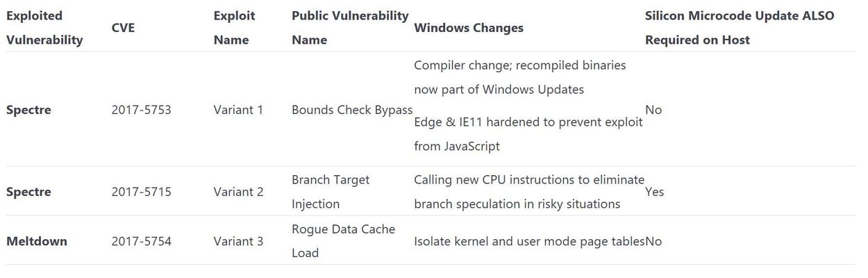The height and width of the screenshot is (278, 868).
Task: Select CVE 2017-5753 text
Action: click(x=141, y=110)
